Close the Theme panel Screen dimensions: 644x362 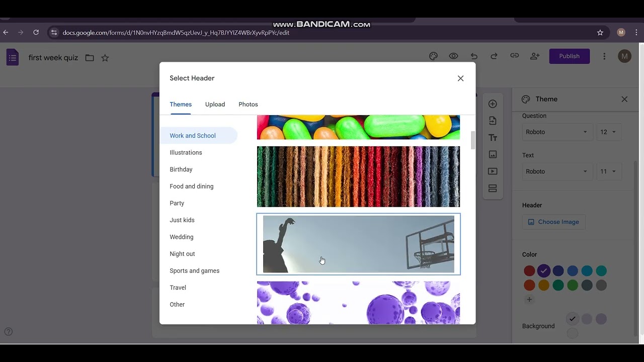click(x=624, y=99)
